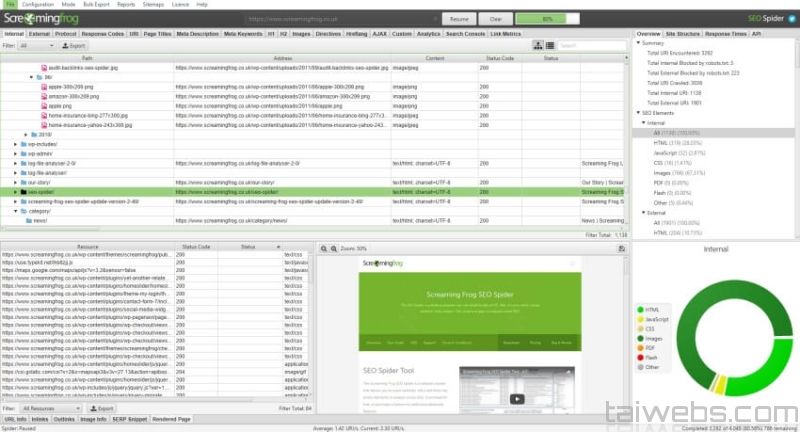Open the Reports menu
Image resolution: width=800 pixels, height=432 pixels.
(126, 4)
